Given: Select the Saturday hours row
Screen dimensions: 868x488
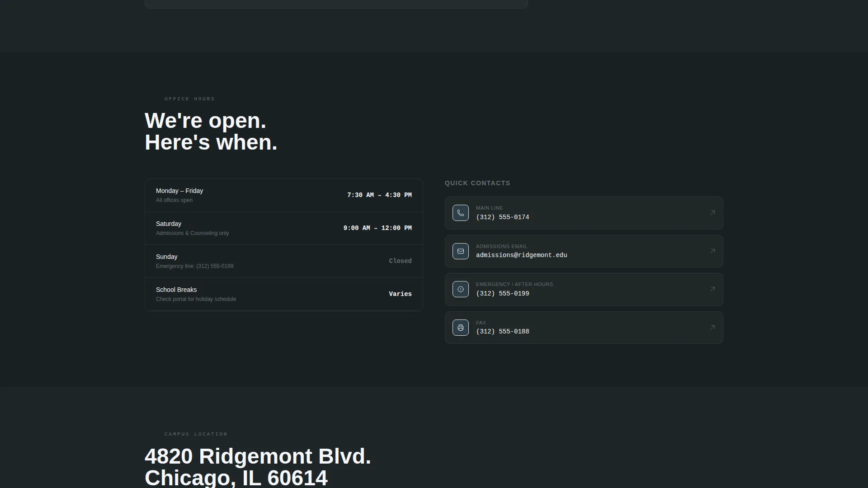Looking at the screenshot, I should point(284,228).
